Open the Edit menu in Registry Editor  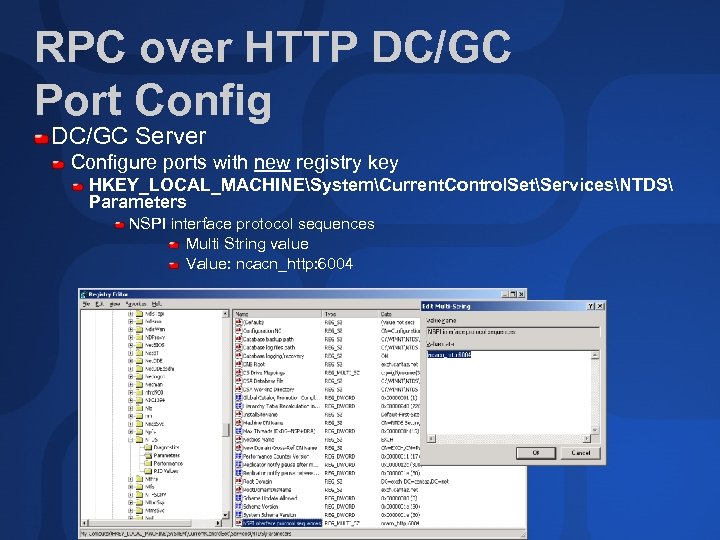100,304
